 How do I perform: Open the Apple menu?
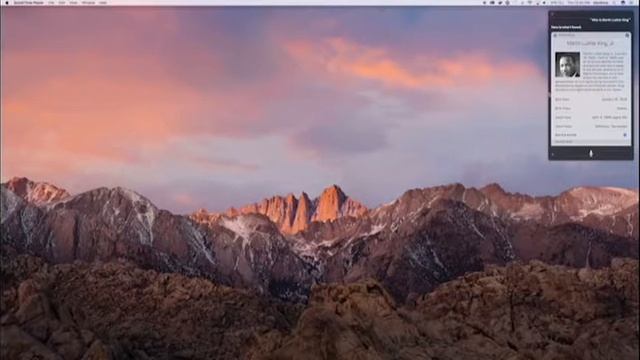click(x=7, y=2)
